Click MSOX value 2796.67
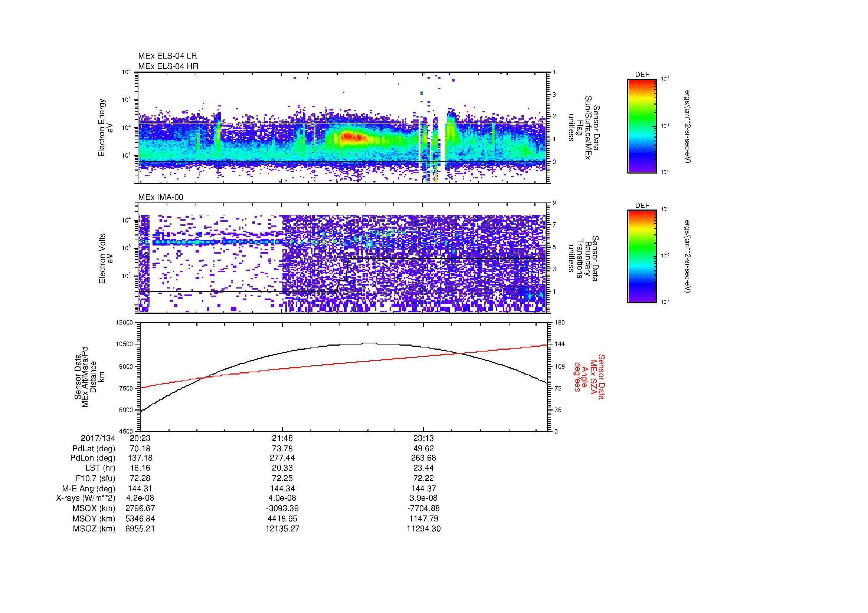The height and width of the screenshot is (613, 868). [140, 508]
